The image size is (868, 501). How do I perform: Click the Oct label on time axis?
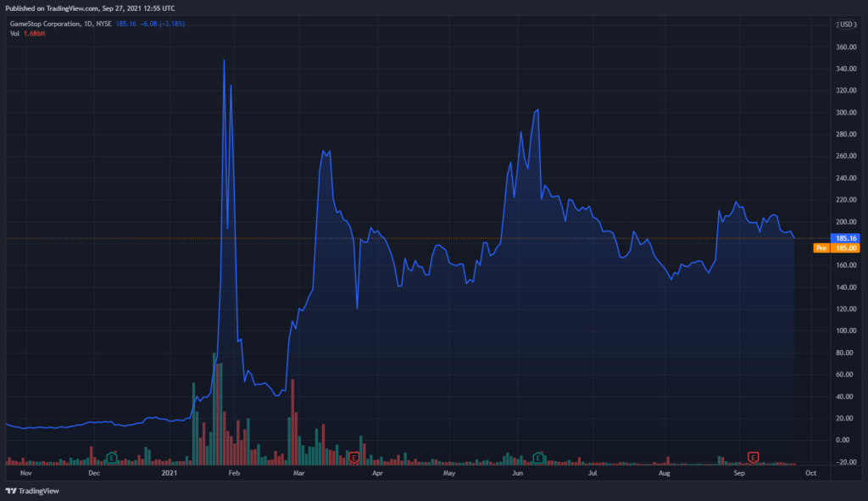(x=811, y=473)
